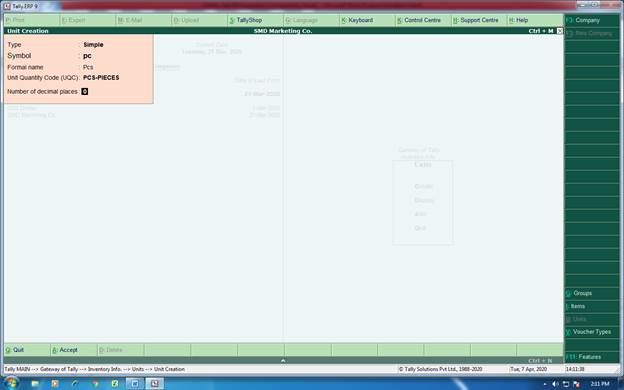Click the Number of decimal places field
The image size is (624, 390).
pyautogui.click(x=85, y=92)
